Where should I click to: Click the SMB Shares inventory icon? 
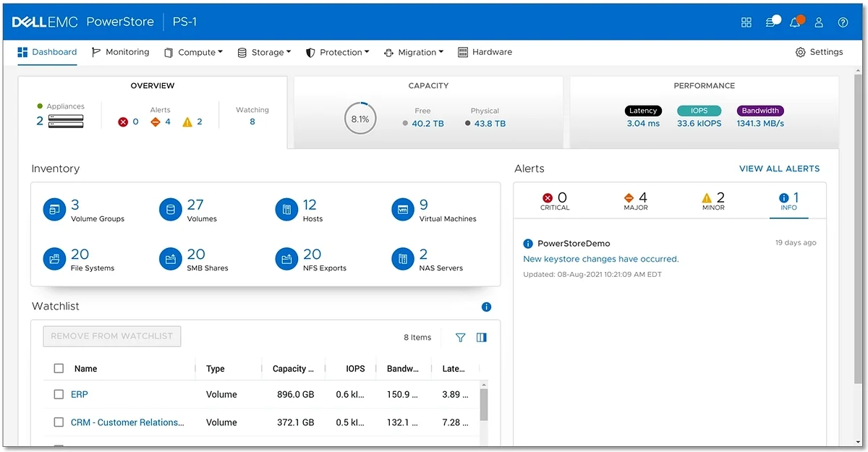(x=171, y=259)
